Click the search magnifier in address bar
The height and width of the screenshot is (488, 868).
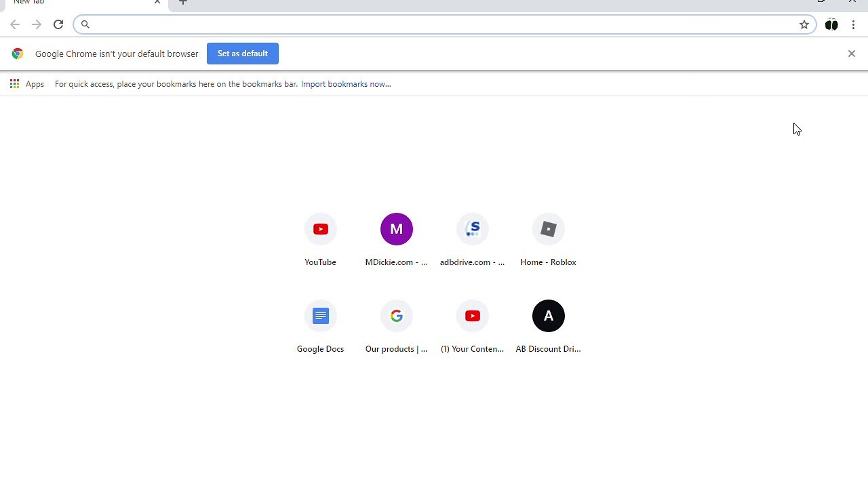85,24
